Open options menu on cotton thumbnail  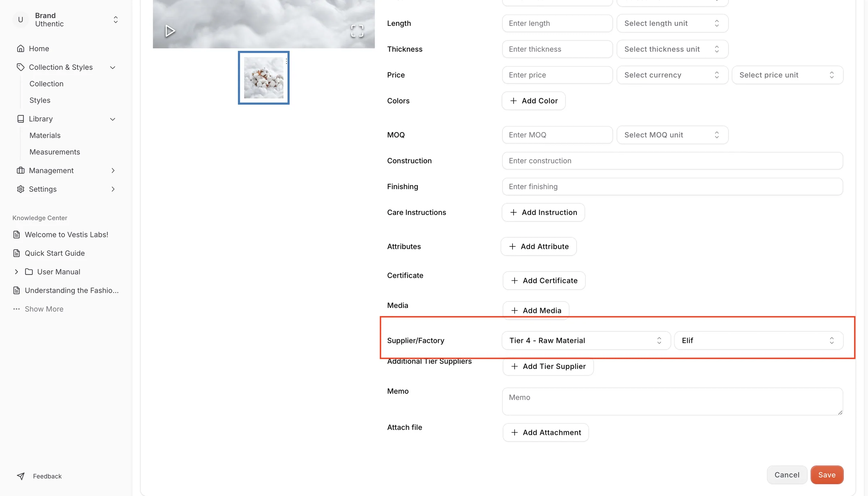[286, 62]
